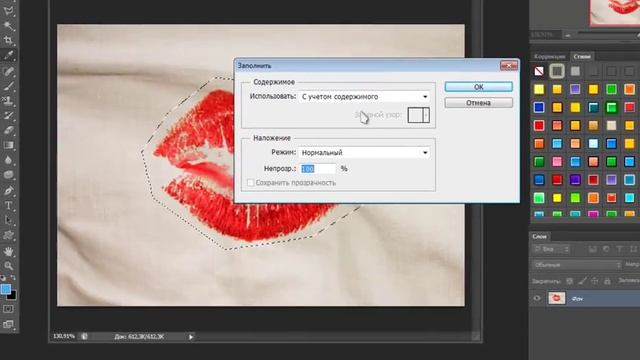
Task: Select the Brush tool
Action: click(x=8, y=86)
